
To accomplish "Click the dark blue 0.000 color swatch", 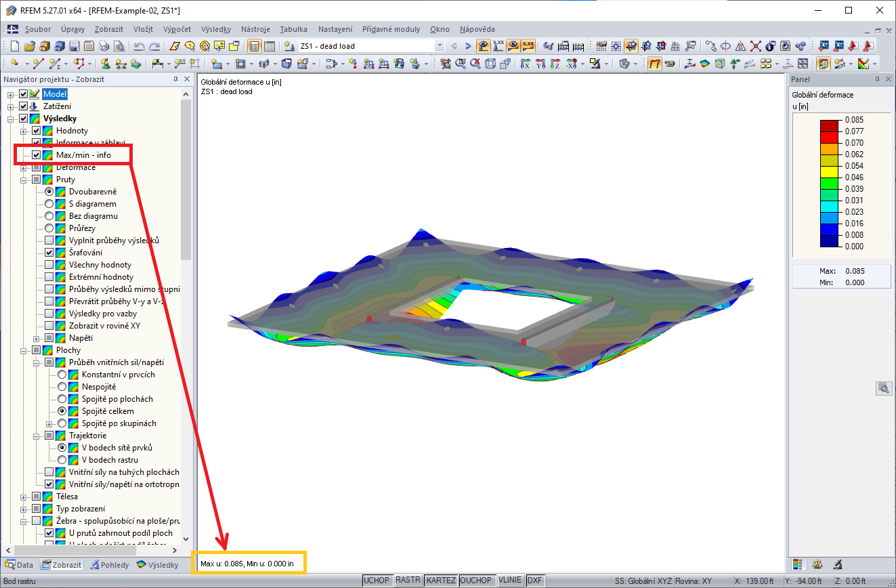I will (x=829, y=240).
